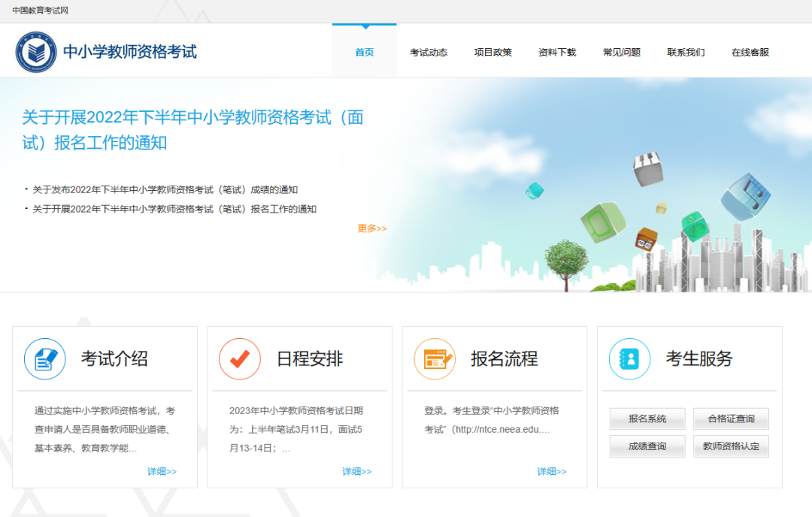812x517 pixels.
Task: Open the 首页 navigation tab
Action: pos(364,53)
